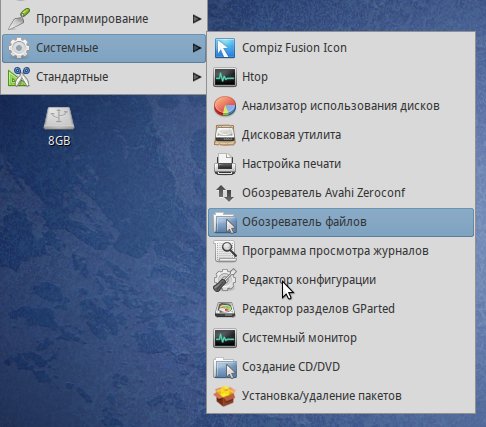Select the Стандартные category
Screen dimensions: 486x427
[104, 77]
